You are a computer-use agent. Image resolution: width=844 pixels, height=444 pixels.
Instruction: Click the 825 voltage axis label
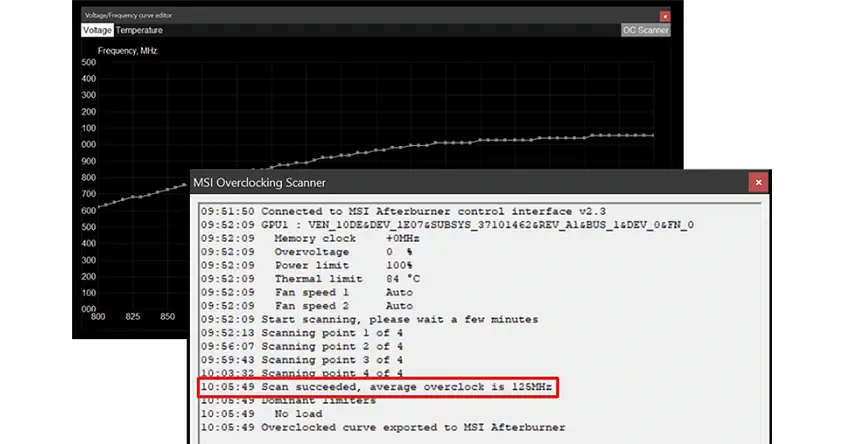pyautogui.click(x=132, y=316)
